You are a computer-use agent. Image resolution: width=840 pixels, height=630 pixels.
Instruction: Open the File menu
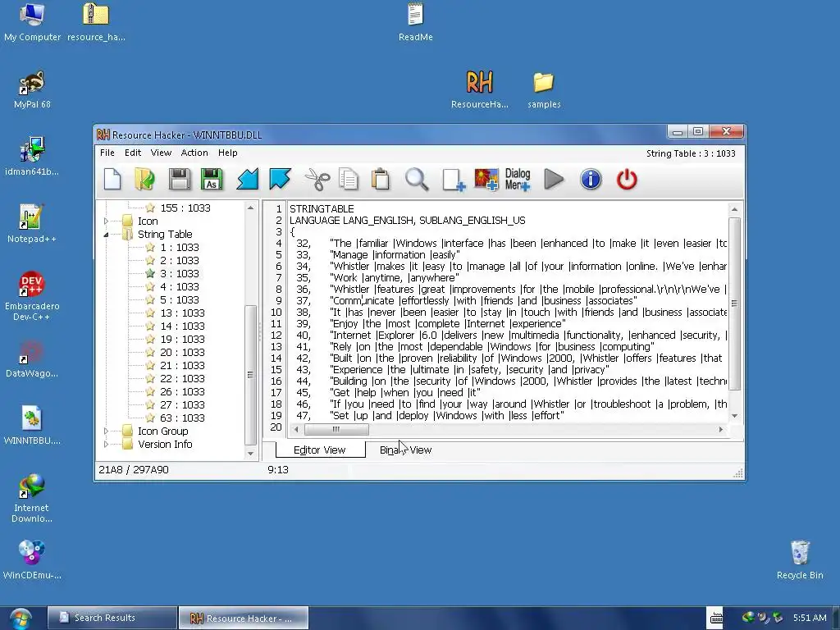tap(107, 153)
